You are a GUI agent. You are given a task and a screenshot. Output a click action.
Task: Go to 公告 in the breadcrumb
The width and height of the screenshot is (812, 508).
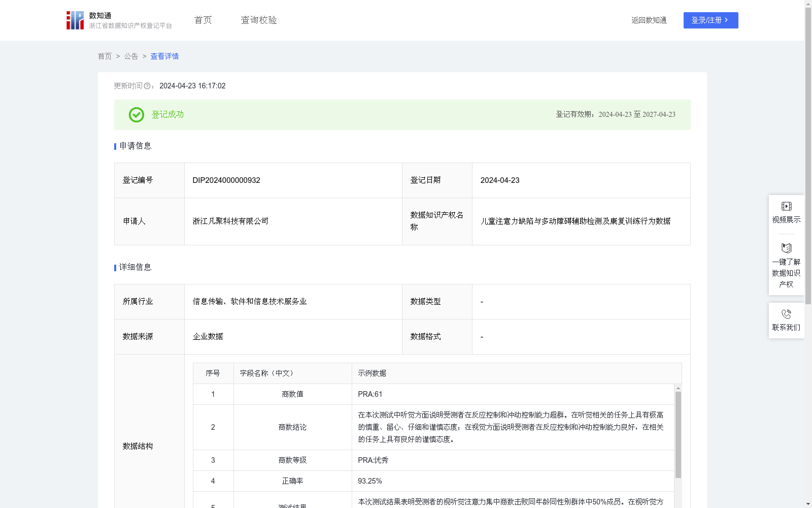pyautogui.click(x=131, y=56)
